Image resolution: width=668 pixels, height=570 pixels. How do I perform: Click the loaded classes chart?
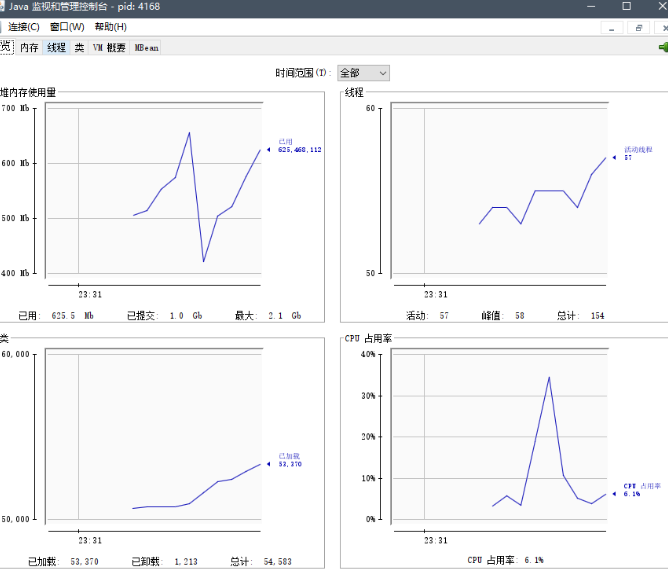pos(154,436)
